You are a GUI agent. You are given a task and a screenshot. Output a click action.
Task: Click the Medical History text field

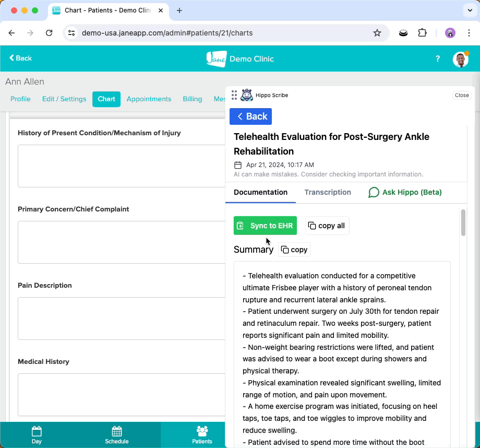coord(122,395)
